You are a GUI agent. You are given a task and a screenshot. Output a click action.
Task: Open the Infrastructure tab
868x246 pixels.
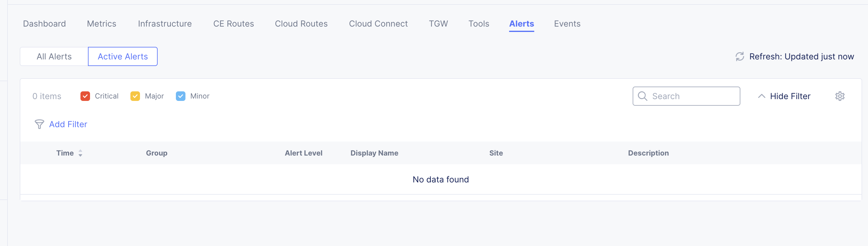pyautogui.click(x=165, y=24)
